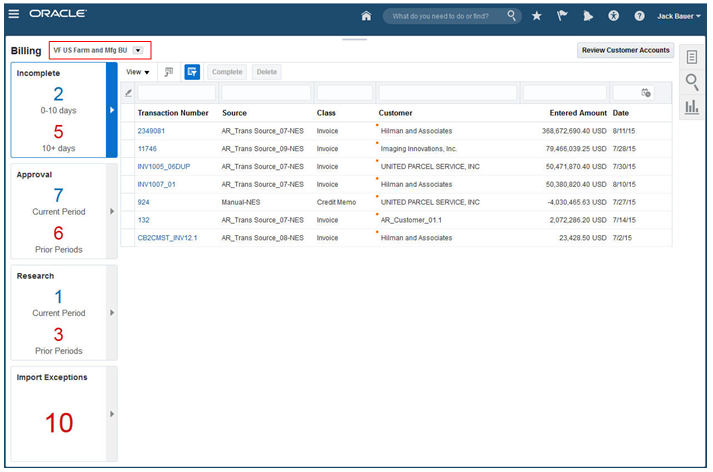Open the Date filter calendar picker
The width and height of the screenshot is (713, 472).
tap(646, 93)
